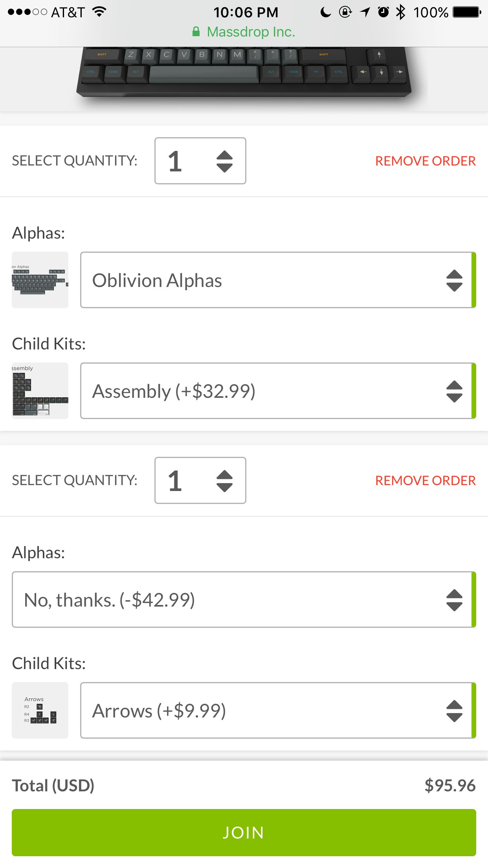Expand the No, thanks. (-$42.99) dropdown
The width and height of the screenshot is (488, 868).
(x=244, y=600)
